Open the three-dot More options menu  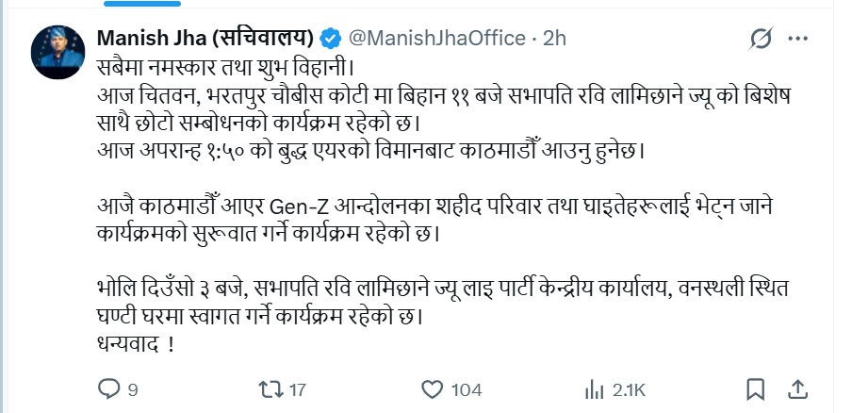(797, 39)
